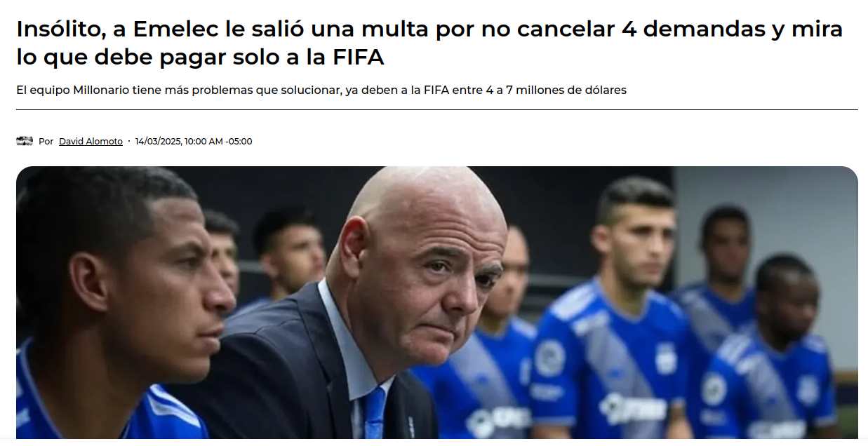The height and width of the screenshot is (446, 868).
Task: Click the Insólito Emelec multa headline
Action: (429, 43)
